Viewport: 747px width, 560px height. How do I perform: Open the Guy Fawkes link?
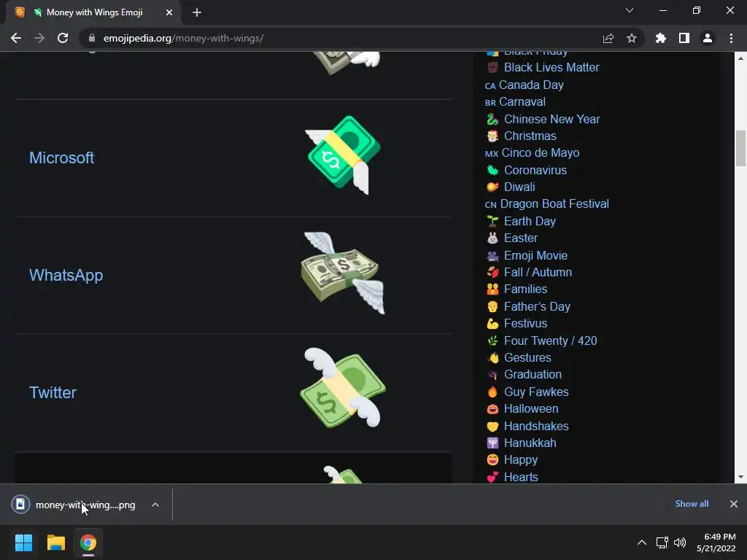coord(536,392)
